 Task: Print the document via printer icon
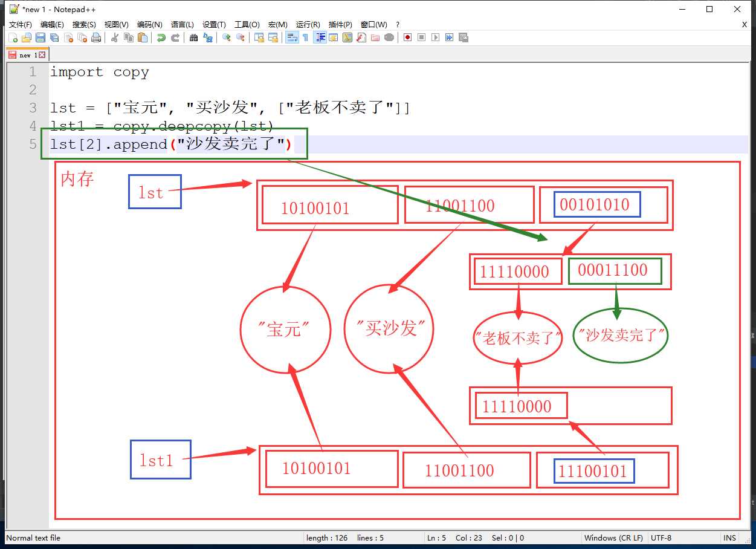point(96,37)
